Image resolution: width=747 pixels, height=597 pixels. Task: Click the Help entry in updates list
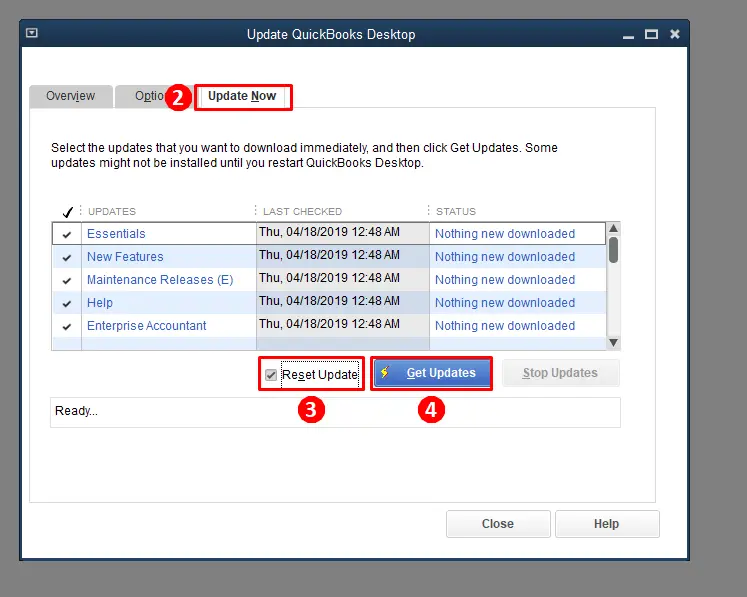(100, 303)
